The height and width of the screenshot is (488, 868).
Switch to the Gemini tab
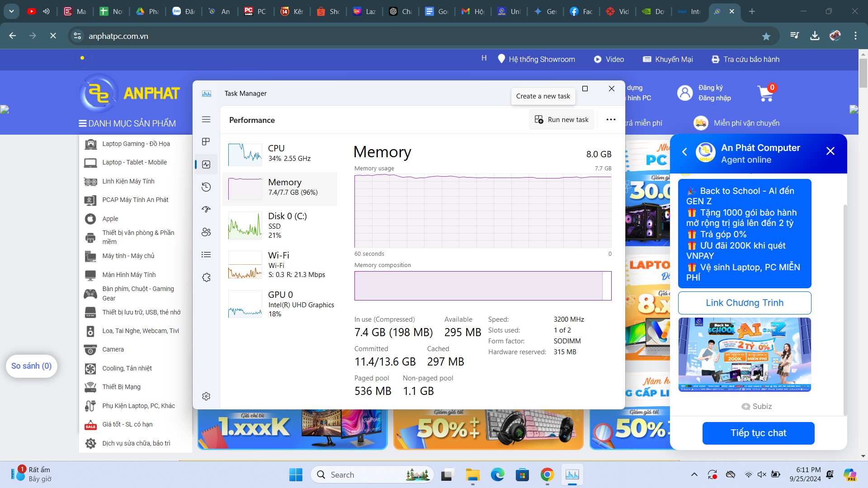click(x=545, y=11)
